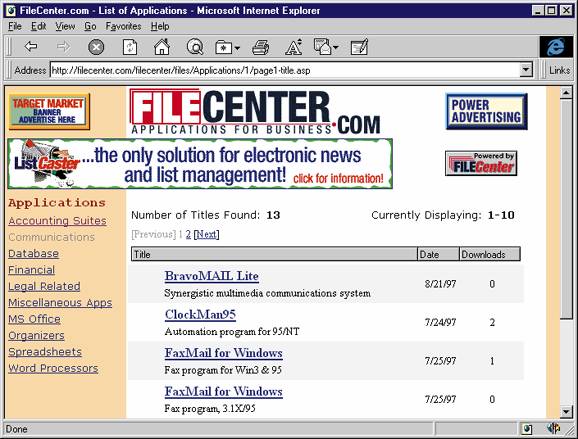This screenshot has width=578, height=439.
Task: Open the Legal Related category link
Action: point(44,286)
